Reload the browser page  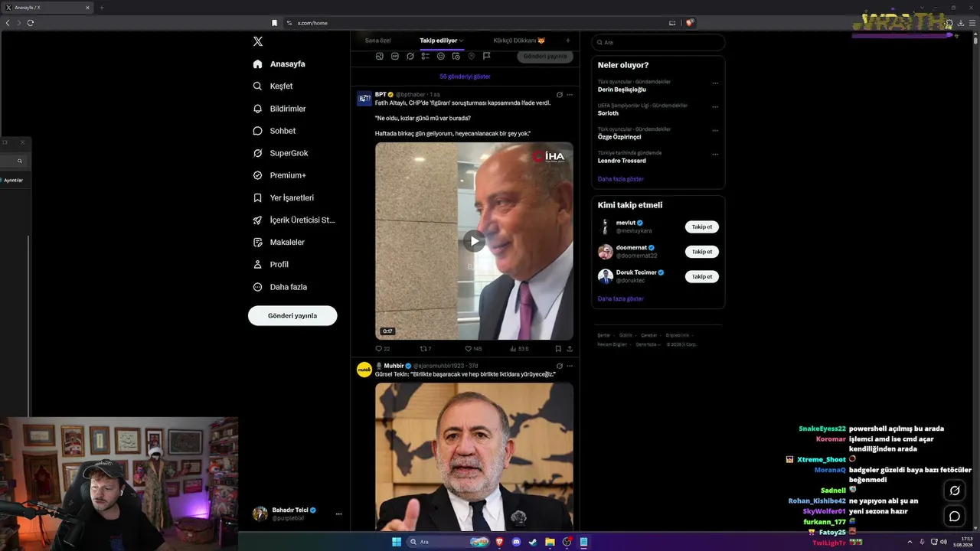pyautogui.click(x=31, y=23)
